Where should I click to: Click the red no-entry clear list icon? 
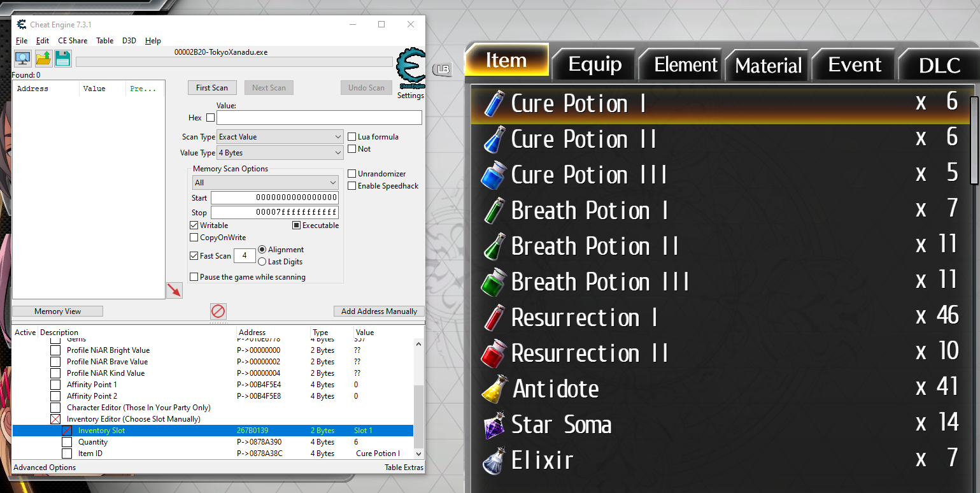(x=218, y=311)
